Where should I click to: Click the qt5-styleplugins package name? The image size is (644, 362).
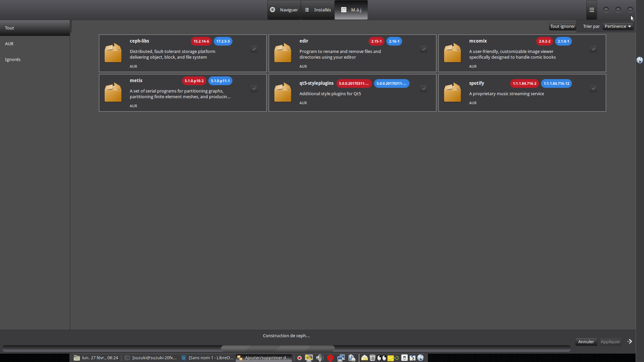pos(316,83)
